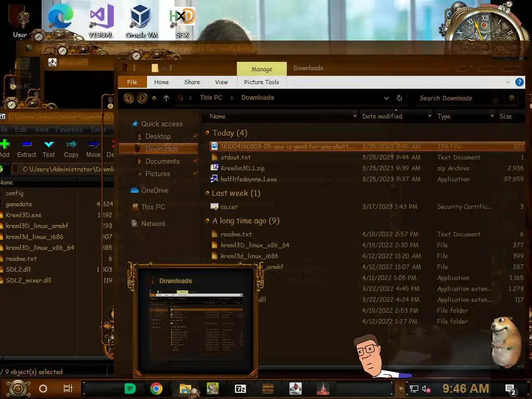Launch Oracle VM VirtualBox desktop icon
The height and width of the screenshot is (399, 532).
point(141,20)
